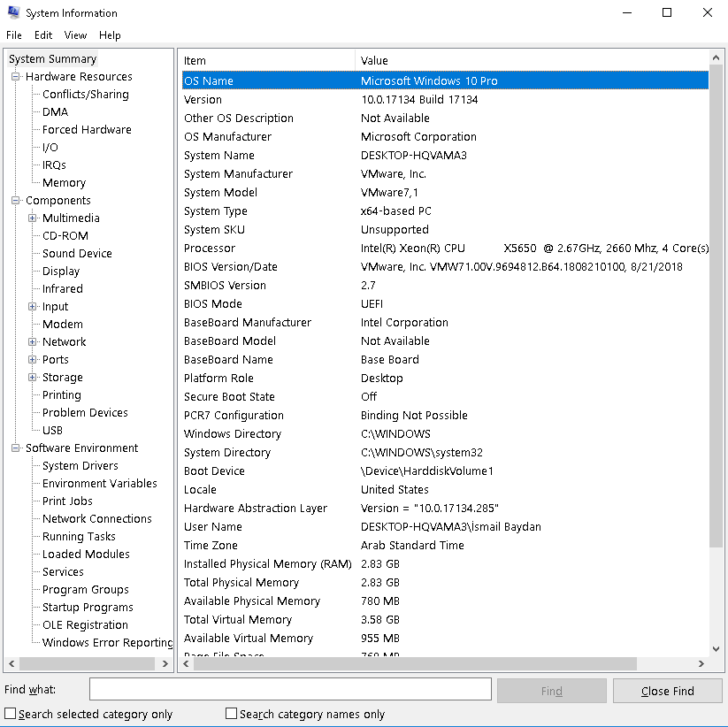Select Conflicts/Sharing tree item

coord(86,95)
